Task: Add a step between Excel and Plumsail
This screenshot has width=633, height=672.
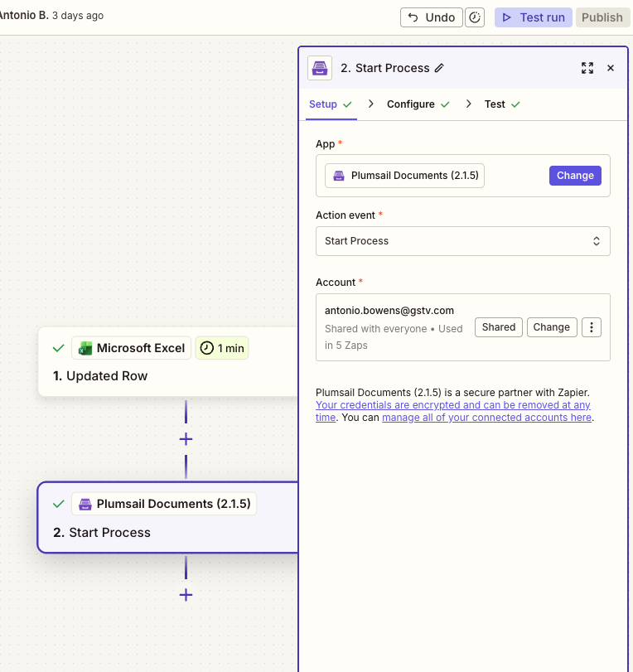Action: pos(186,439)
